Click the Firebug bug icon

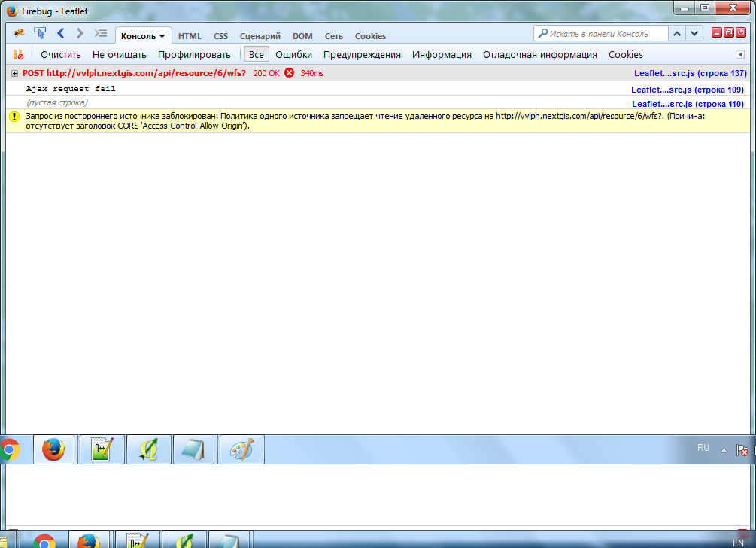click(x=19, y=33)
